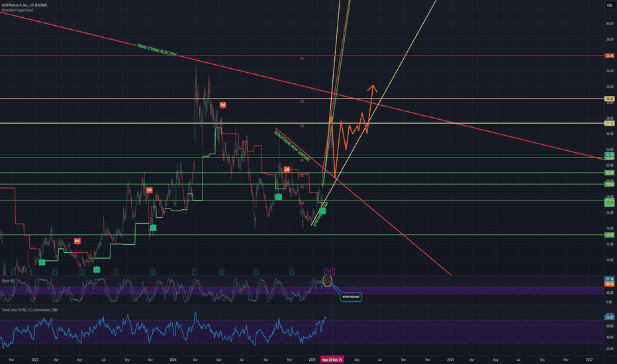This screenshot has height=364, width=617.
Task: Click the USD currency button
Action: pos(610,5)
